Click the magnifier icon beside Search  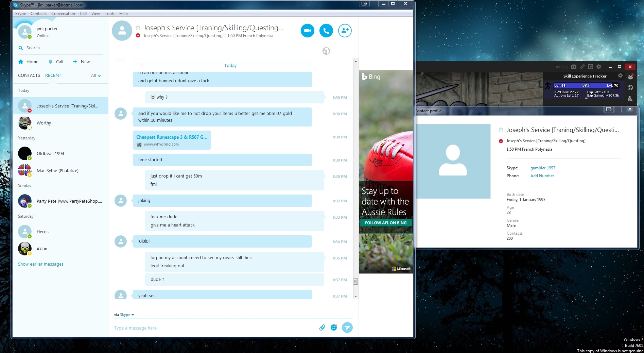click(x=21, y=48)
